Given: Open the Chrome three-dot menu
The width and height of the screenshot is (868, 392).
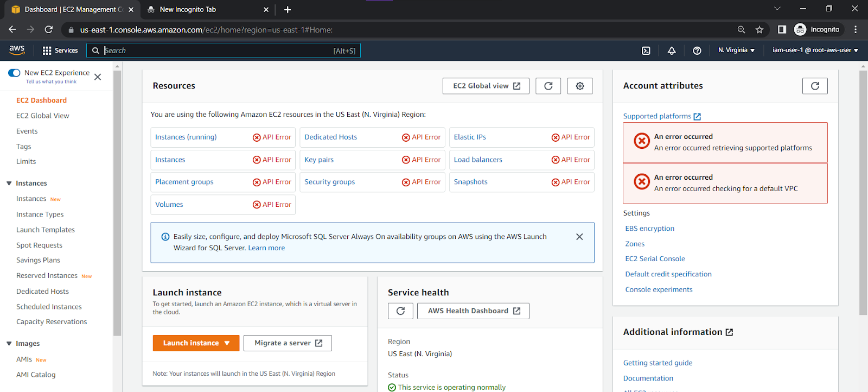Looking at the screenshot, I should pyautogui.click(x=856, y=29).
